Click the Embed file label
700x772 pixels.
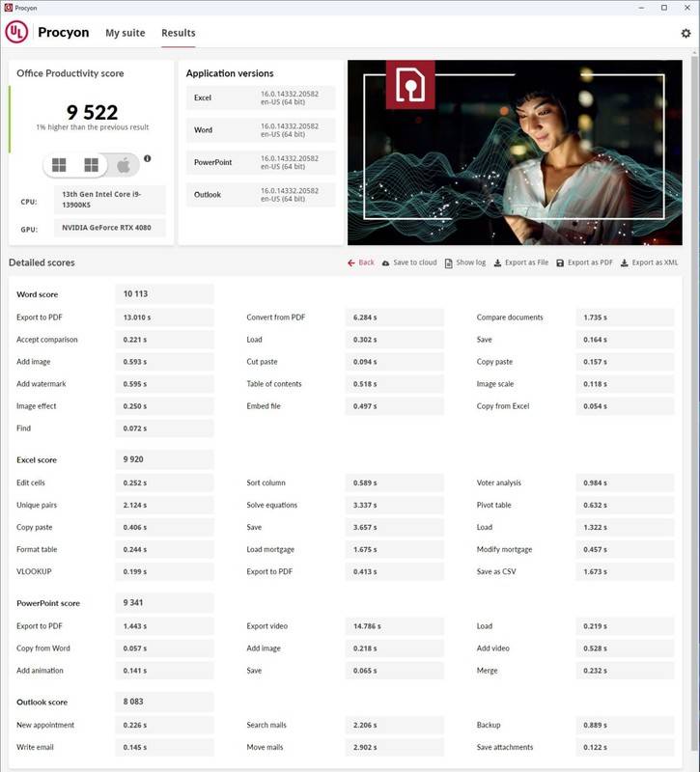264,406
